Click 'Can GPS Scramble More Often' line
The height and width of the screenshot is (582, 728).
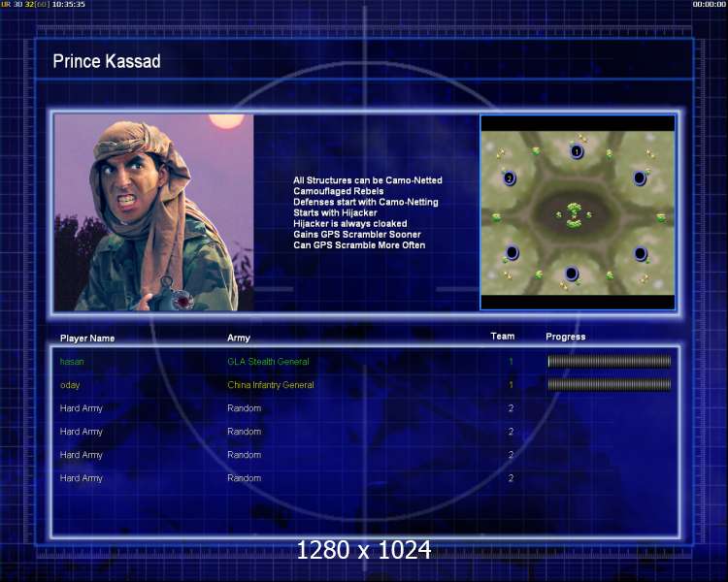[x=359, y=245]
